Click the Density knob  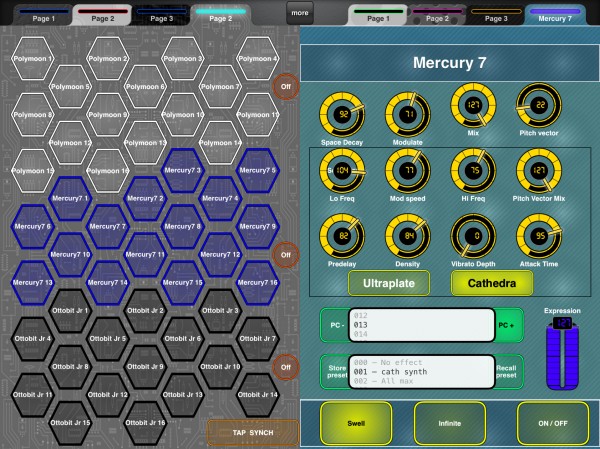click(x=408, y=236)
